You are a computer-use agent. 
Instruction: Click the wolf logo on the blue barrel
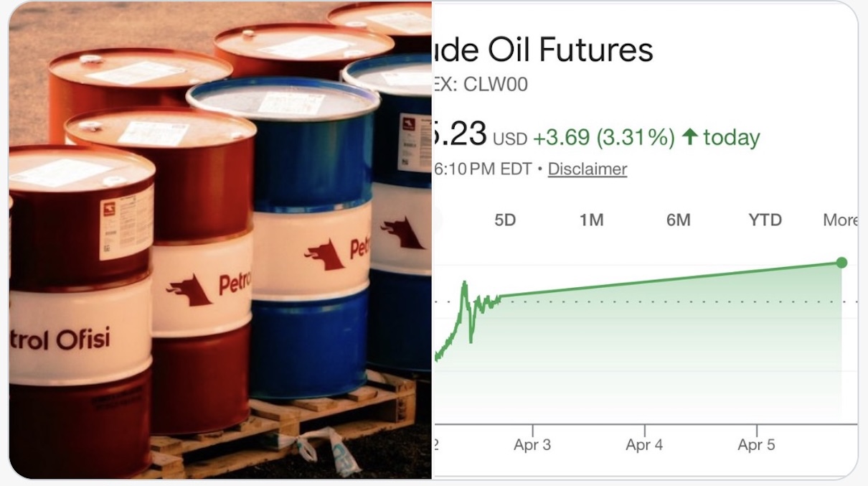(x=324, y=252)
